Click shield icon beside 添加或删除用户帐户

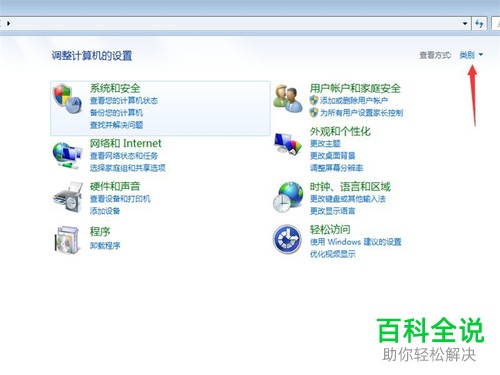[x=314, y=100]
